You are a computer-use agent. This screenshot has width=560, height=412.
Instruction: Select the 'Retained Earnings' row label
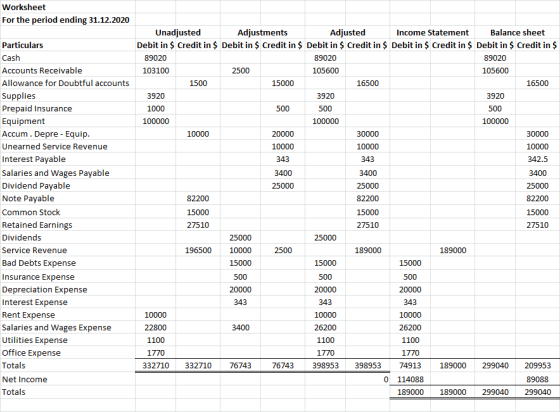coord(37,225)
